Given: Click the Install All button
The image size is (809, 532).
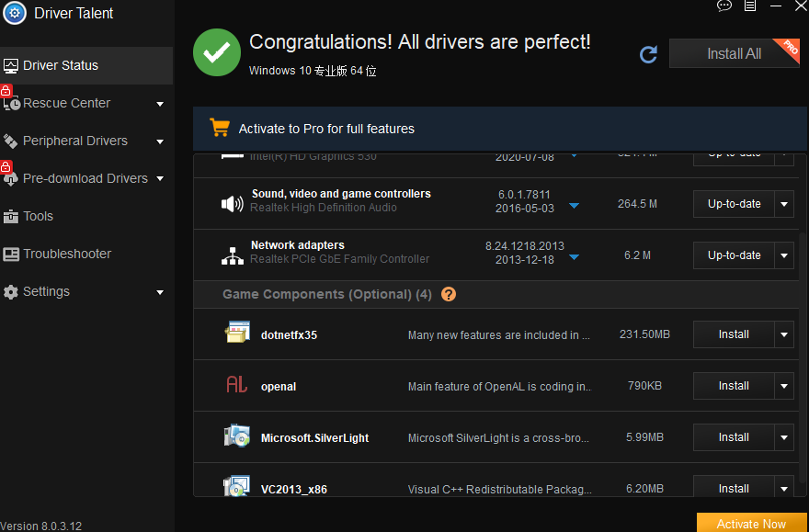Looking at the screenshot, I should point(735,53).
